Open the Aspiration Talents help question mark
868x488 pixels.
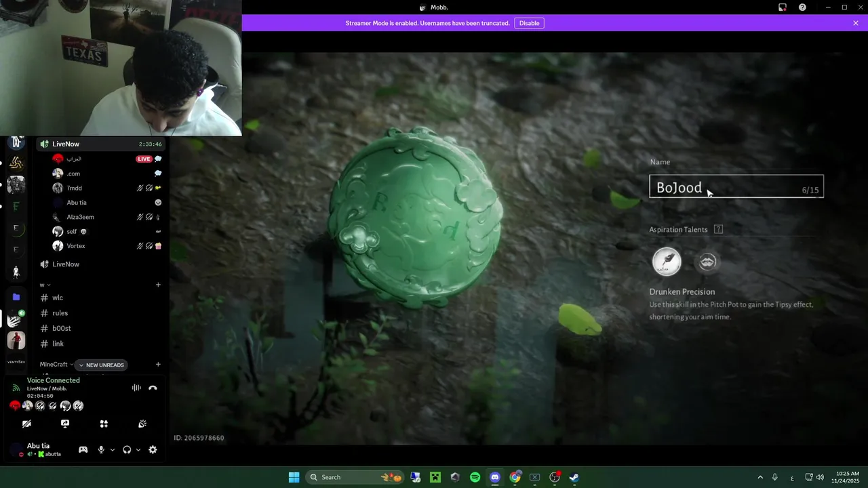coord(718,229)
